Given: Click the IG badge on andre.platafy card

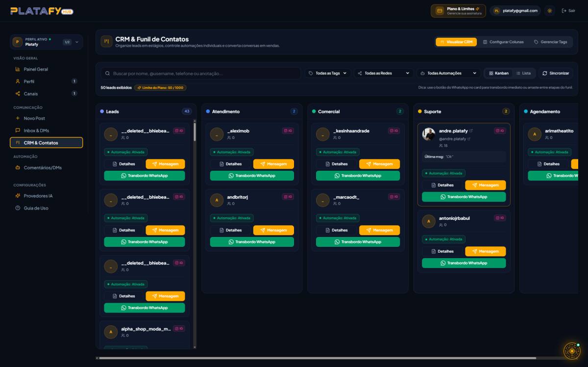Looking at the screenshot, I should (x=500, y=131).
